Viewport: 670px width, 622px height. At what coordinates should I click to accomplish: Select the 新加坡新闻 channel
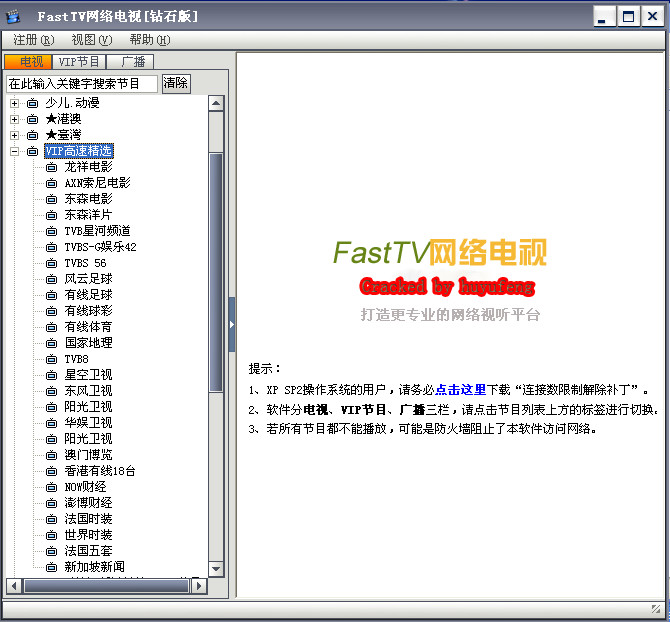click(94, 567)
